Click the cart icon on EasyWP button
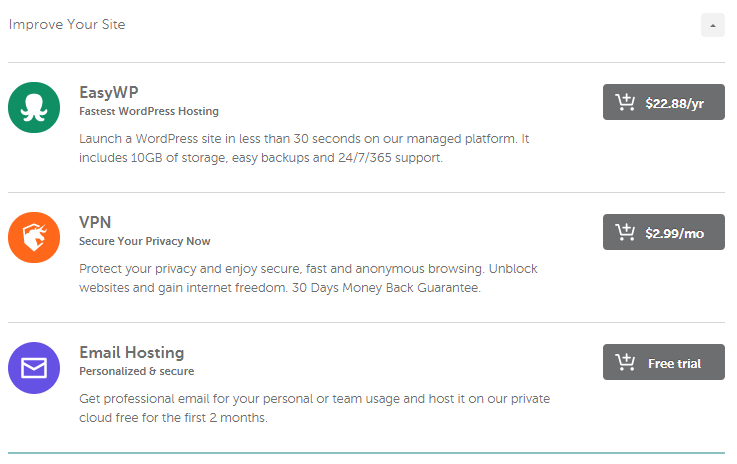Image resolution: width=737 pixels, height=464 pixels. pos(625,102)
